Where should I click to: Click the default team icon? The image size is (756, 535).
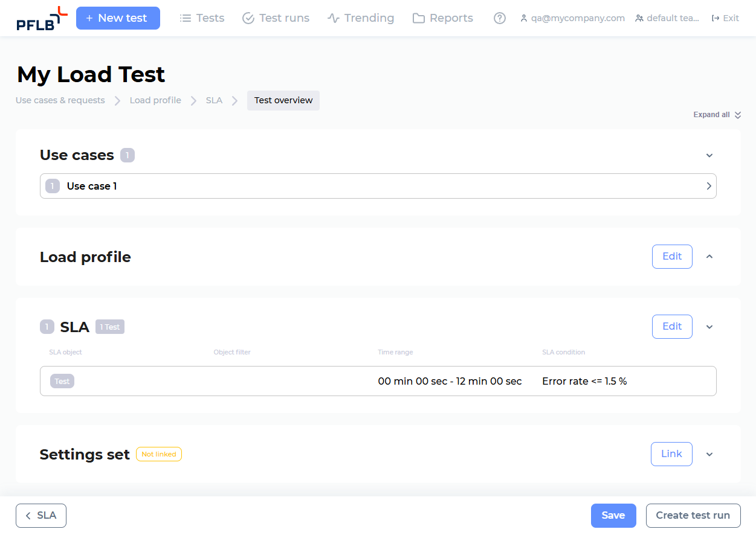tap(639, 18)
